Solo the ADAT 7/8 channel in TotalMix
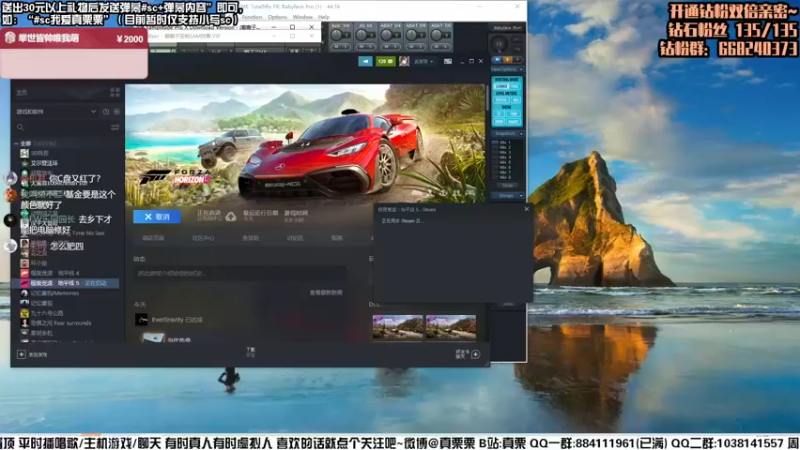Screen dimensions: 800x450 pos(446,47)
